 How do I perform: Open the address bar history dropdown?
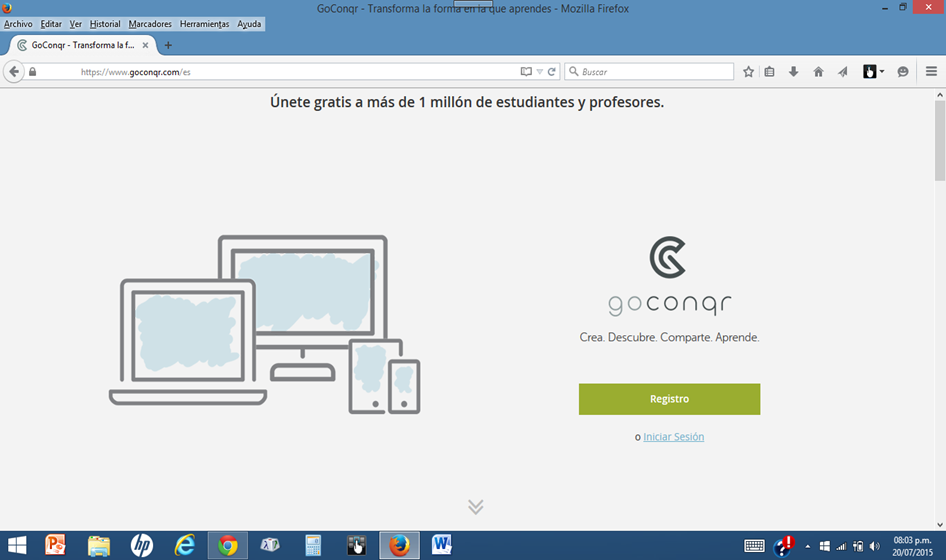tap(539, 71)
